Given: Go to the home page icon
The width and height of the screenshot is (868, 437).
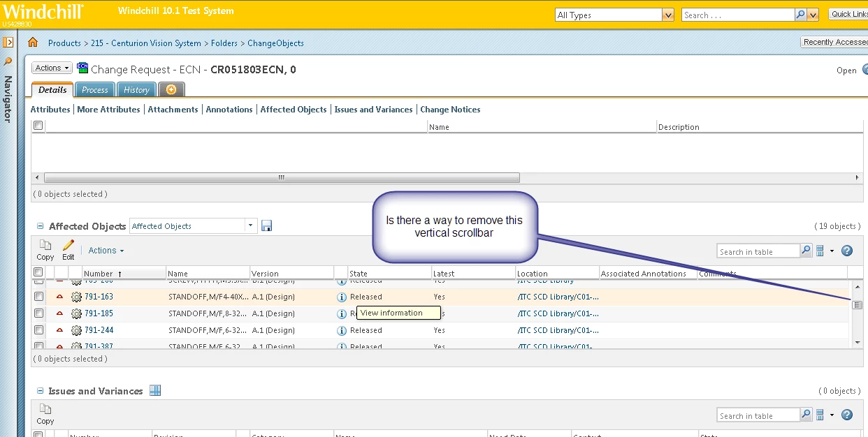Looking at the screenshot, I should coord(32,43).
